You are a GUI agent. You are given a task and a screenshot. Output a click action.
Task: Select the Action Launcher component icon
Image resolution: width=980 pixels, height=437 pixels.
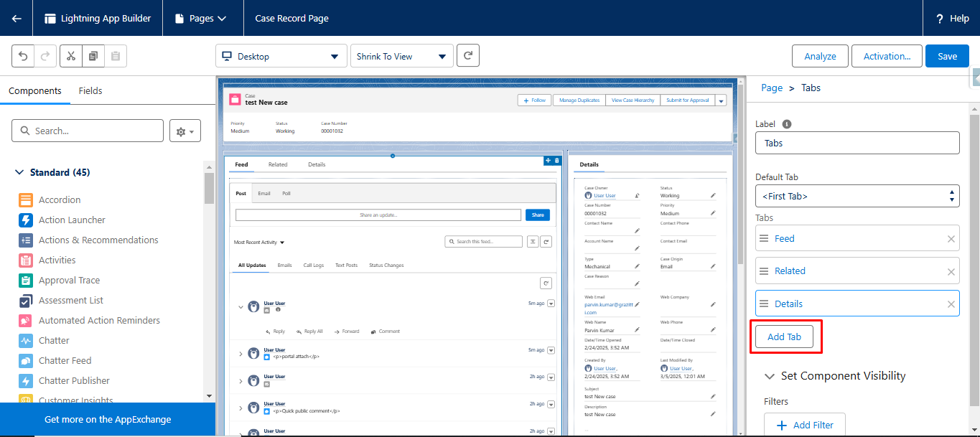(x=26, y=220)
